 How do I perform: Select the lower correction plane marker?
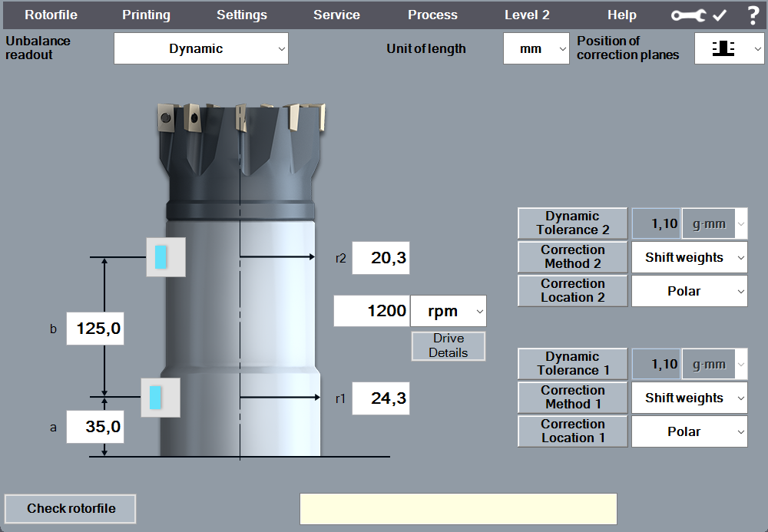[161, 397]
